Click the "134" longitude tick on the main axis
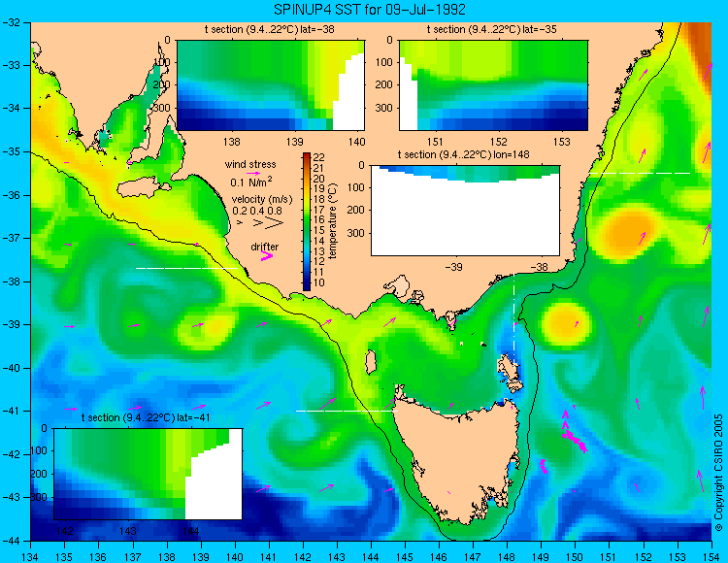The width and height of the screenshot is (728, 563). tap(31, 557)
